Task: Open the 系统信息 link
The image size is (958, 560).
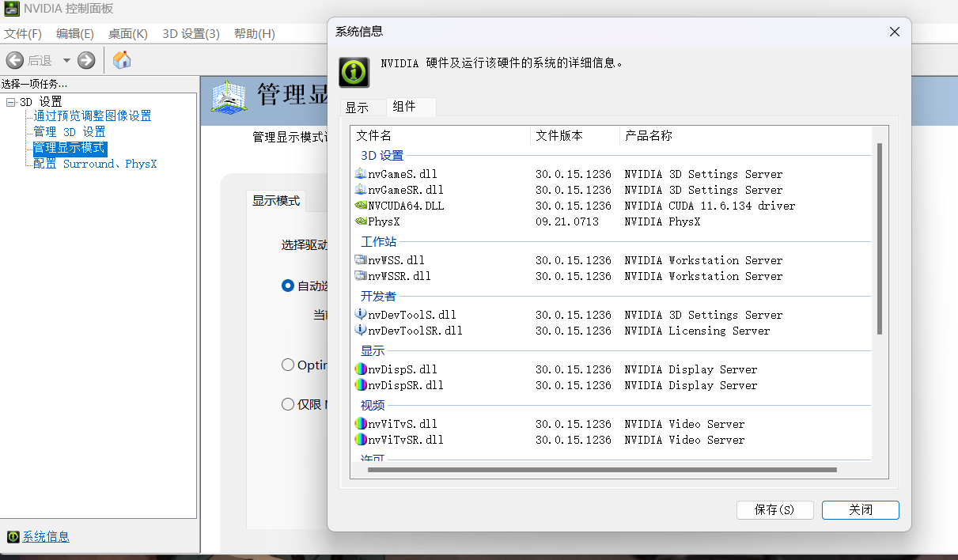Action: (46, 537)
